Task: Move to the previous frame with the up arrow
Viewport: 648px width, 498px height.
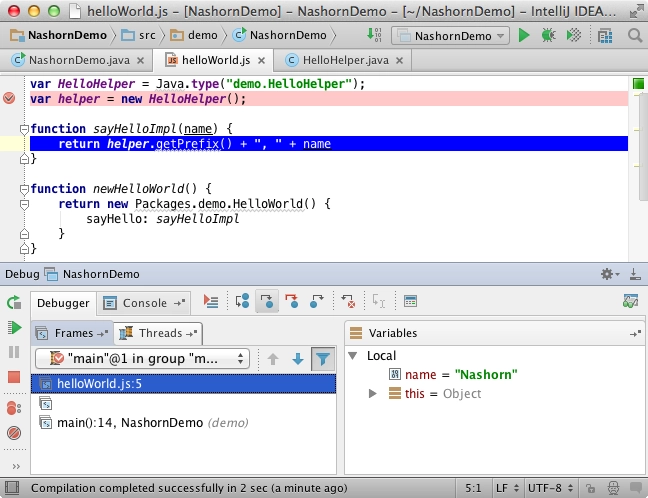Action: 273,359
